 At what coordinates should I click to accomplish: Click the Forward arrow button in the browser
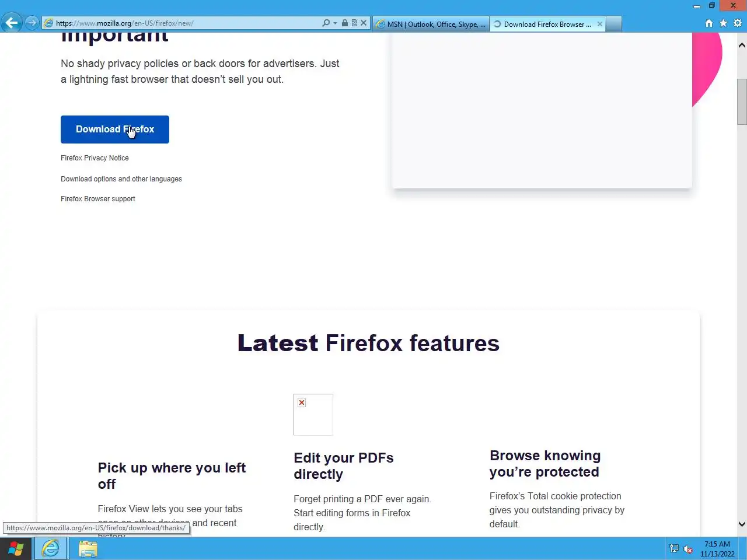(32, 23)
